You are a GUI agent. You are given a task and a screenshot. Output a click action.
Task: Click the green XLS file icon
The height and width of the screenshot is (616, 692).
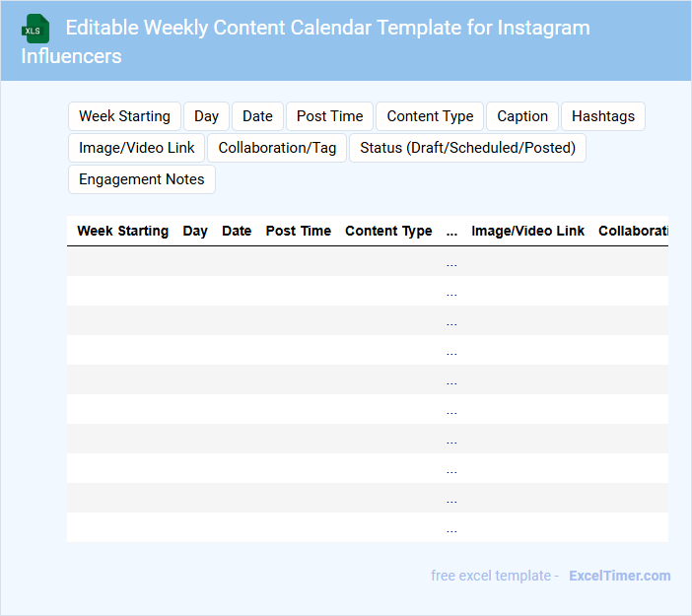point(35,29)
